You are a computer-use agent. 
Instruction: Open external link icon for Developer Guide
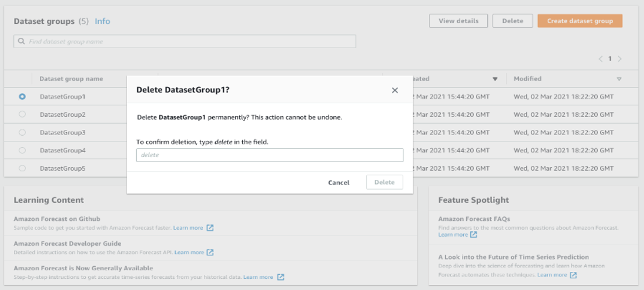[210, 252]
